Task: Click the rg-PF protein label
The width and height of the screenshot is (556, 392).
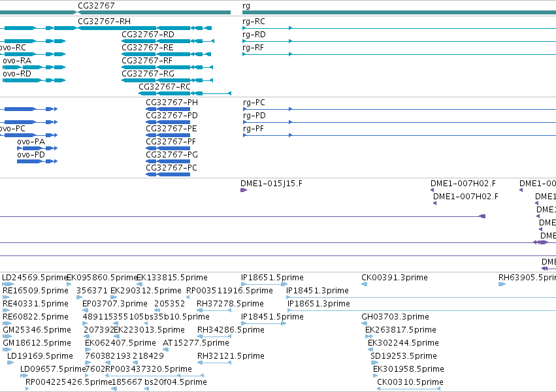Action: click(253, 129)
